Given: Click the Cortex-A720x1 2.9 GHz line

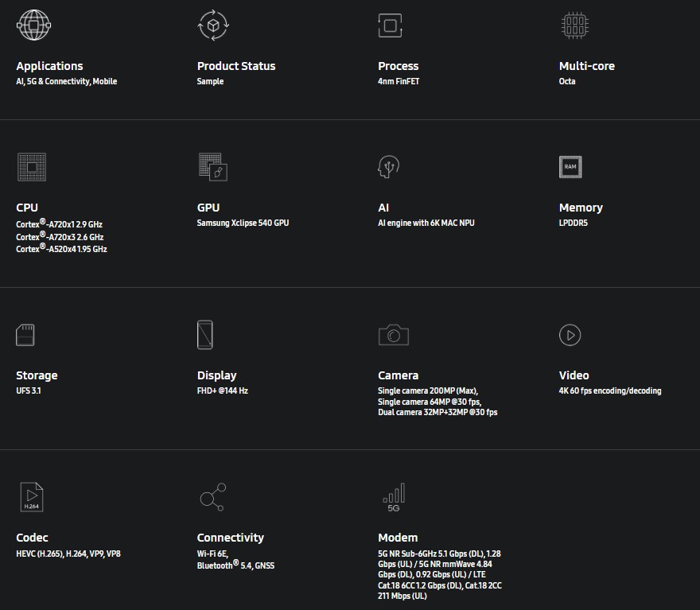Looking at the screenshot, I should point(60,224).
